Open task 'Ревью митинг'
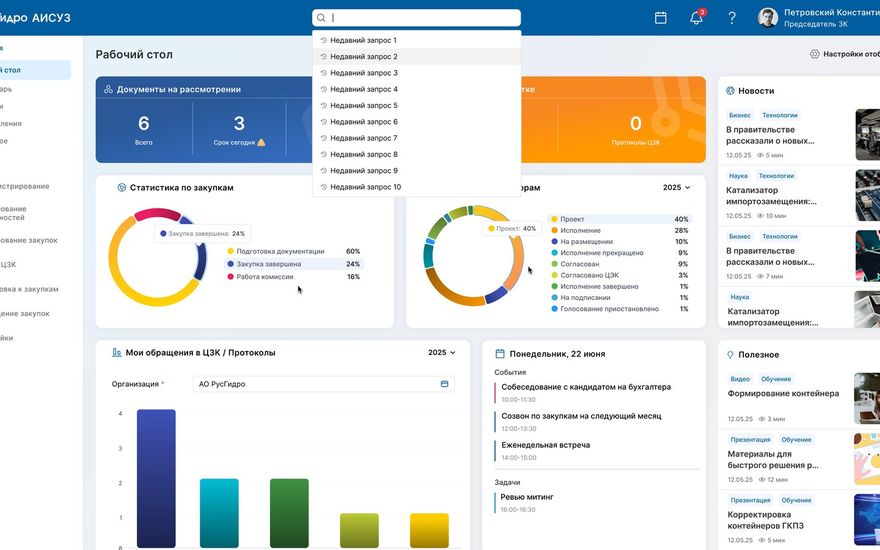Screen dimensions: 880x550 528,497
